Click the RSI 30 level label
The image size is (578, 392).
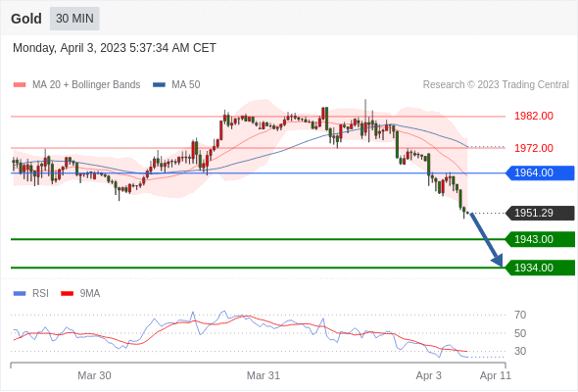coord(520,351)
